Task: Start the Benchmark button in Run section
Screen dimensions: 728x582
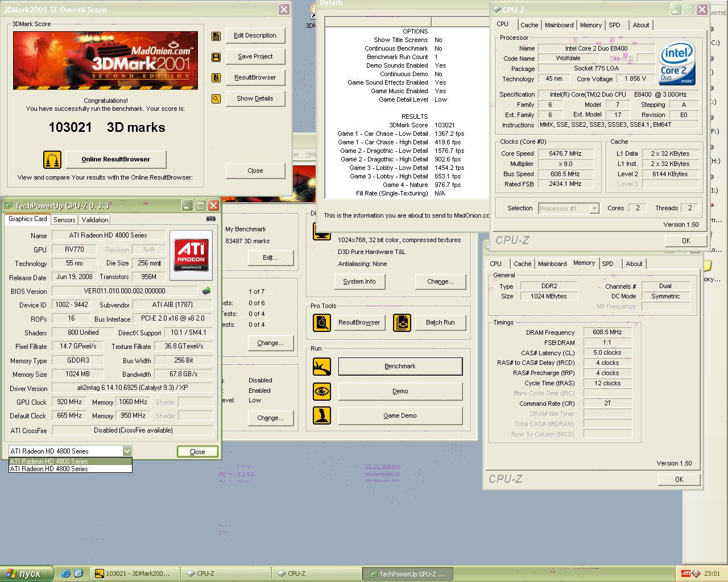Action: pos(400,366)
